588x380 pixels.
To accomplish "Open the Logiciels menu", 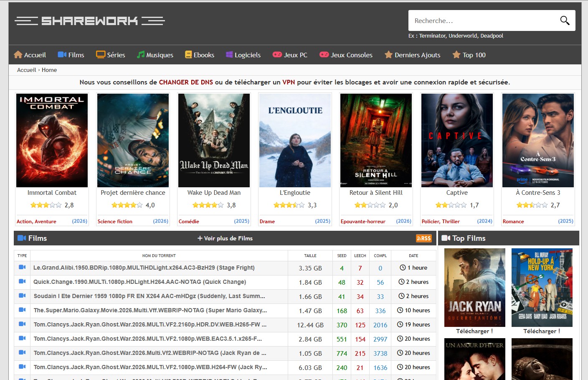I will click(243, 55).
